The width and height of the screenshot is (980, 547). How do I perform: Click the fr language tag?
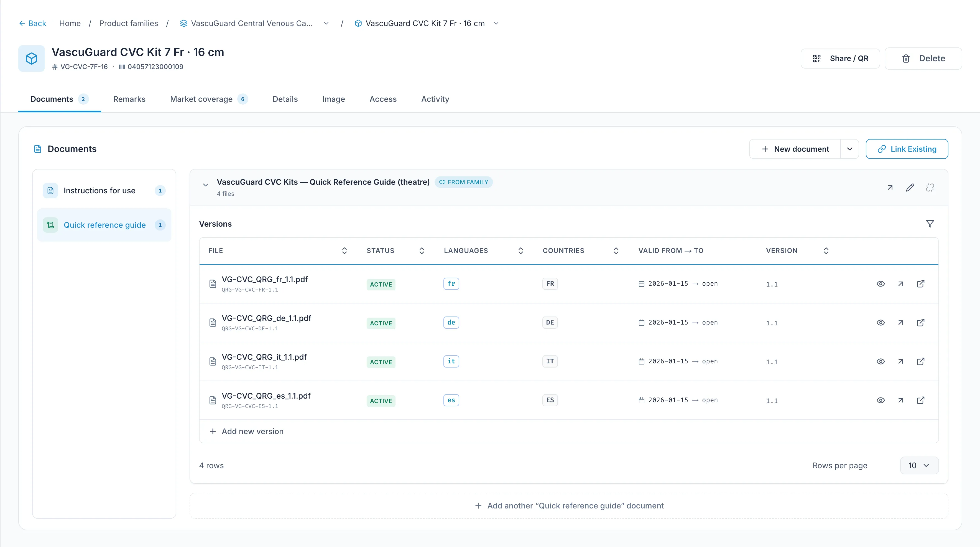tap(451, 284)
